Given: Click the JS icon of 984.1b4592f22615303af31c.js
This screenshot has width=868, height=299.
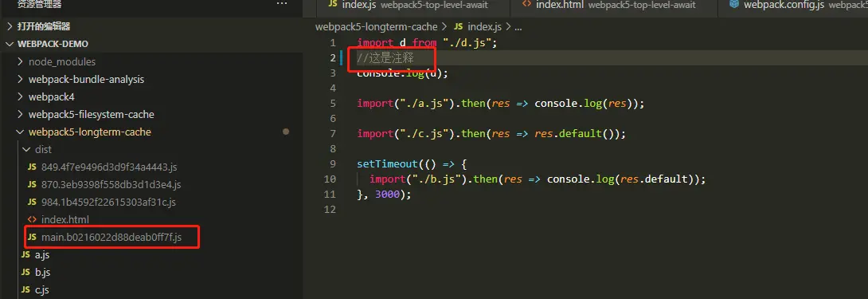Looking at the screenshot, I should (32, 203).
